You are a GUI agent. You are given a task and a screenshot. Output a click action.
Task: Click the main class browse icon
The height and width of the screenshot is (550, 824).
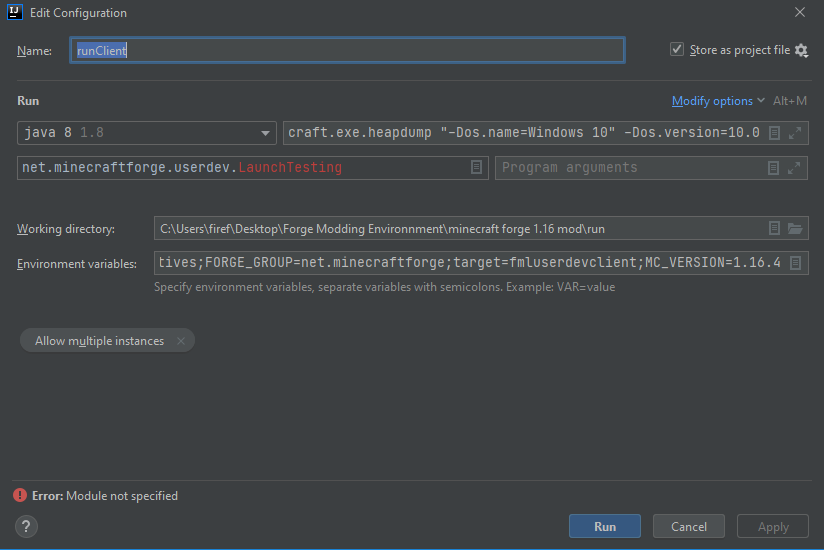pos(477,168)
